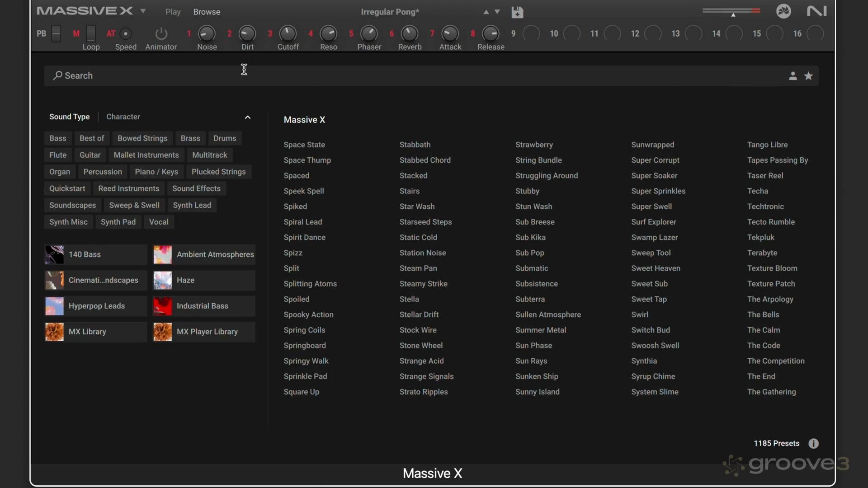Show favorites with the star icon

(x=808, y=76)
